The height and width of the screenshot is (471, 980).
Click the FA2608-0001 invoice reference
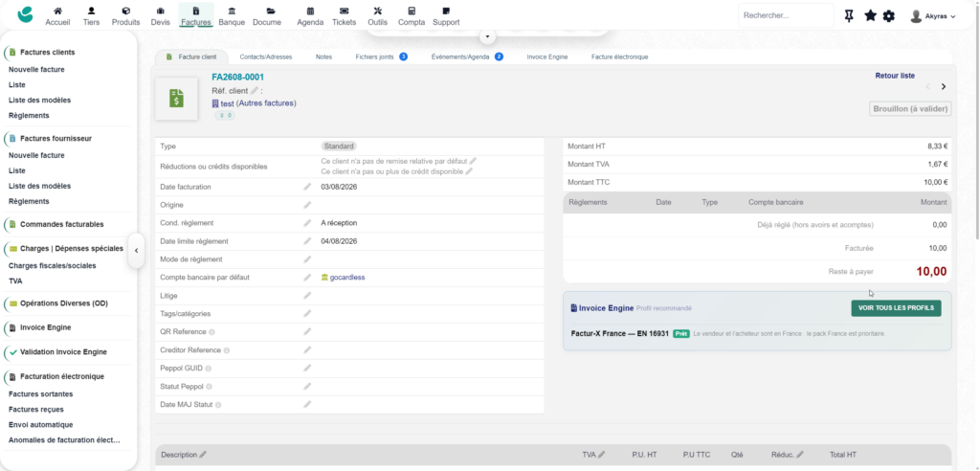click(237, 78)
